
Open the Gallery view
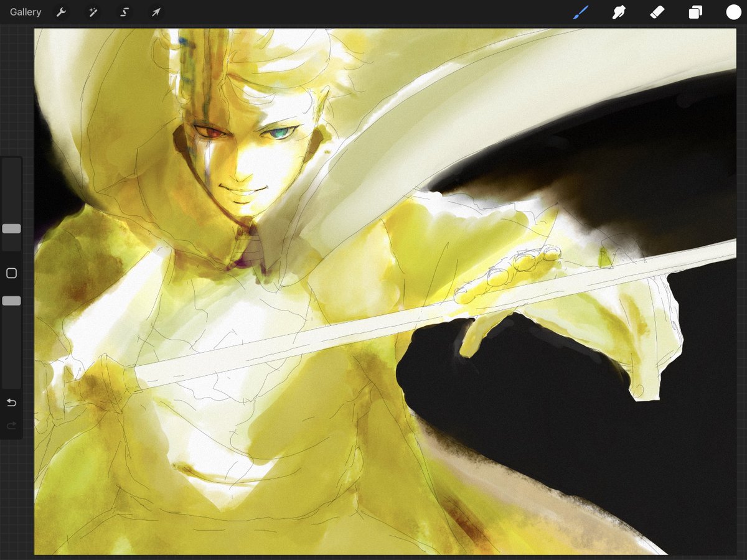[26, 12]
